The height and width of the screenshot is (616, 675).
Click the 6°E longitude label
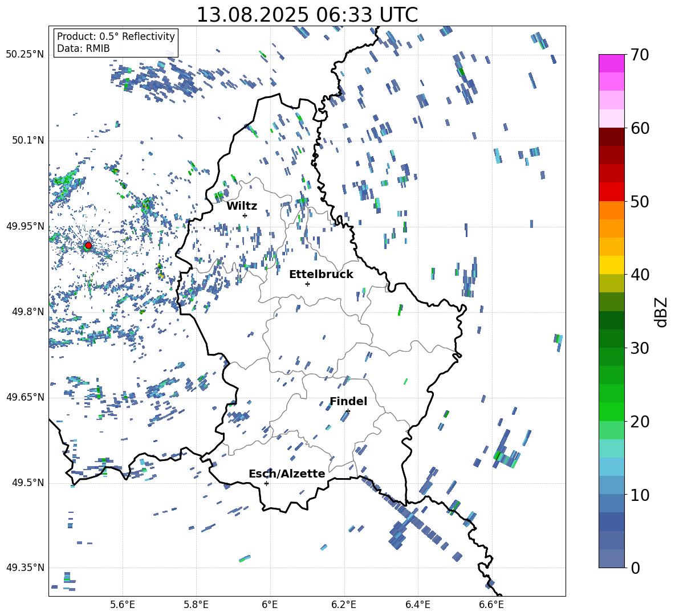[270, 605]
